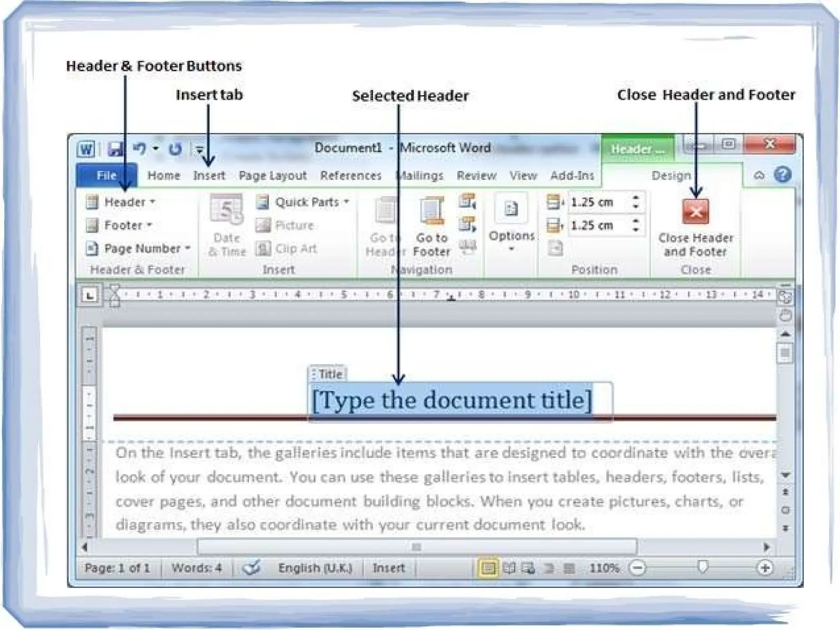Viewport: 840px width, 630px height.
Task: Open the Word Help question mark icon
Action: [x=783, y=175]
